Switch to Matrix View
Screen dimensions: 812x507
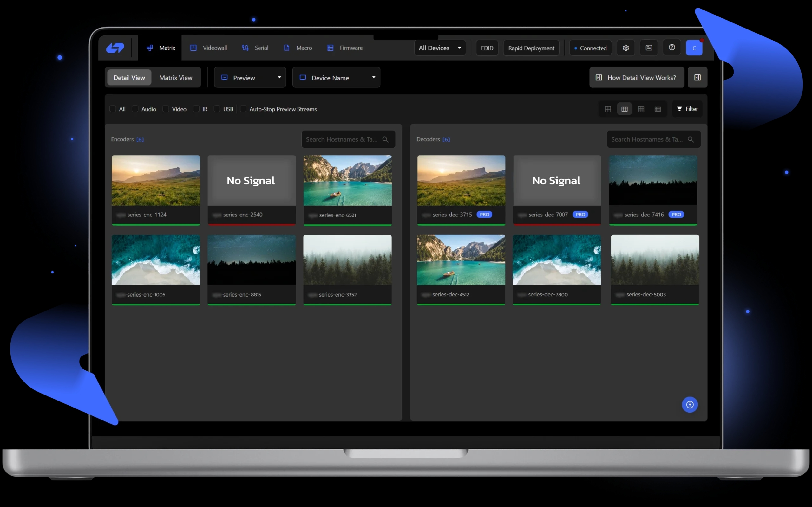[176, 77]
